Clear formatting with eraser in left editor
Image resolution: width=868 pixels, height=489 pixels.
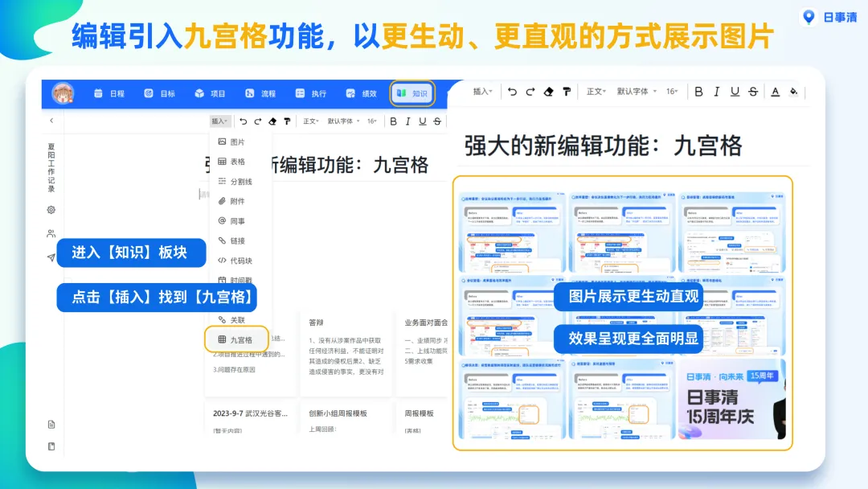click(x=272, y=121)
